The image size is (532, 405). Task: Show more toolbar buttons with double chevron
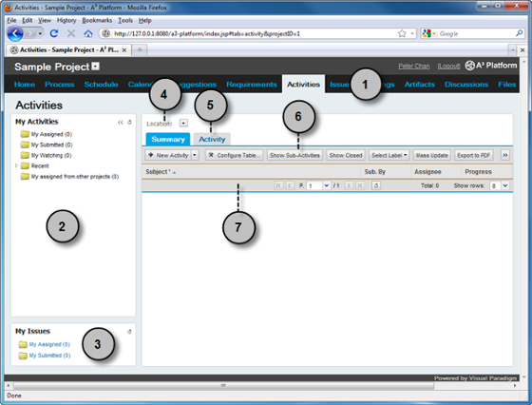(504, 155)
